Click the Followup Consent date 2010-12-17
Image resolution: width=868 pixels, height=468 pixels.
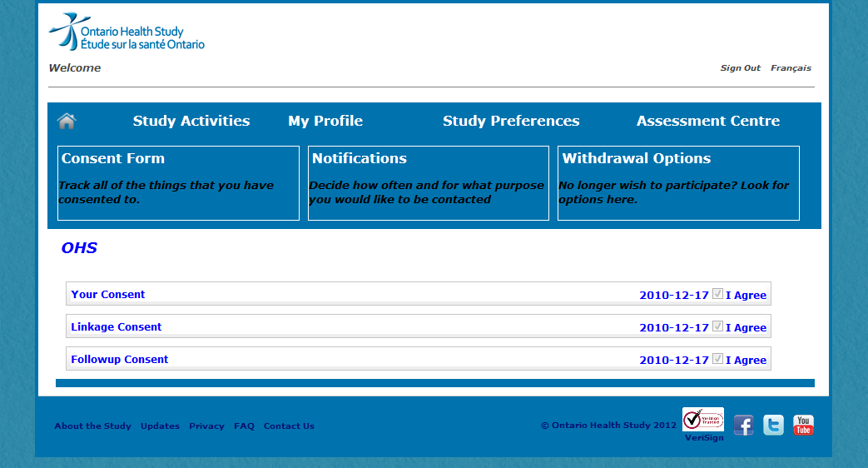tap(674, 360)
